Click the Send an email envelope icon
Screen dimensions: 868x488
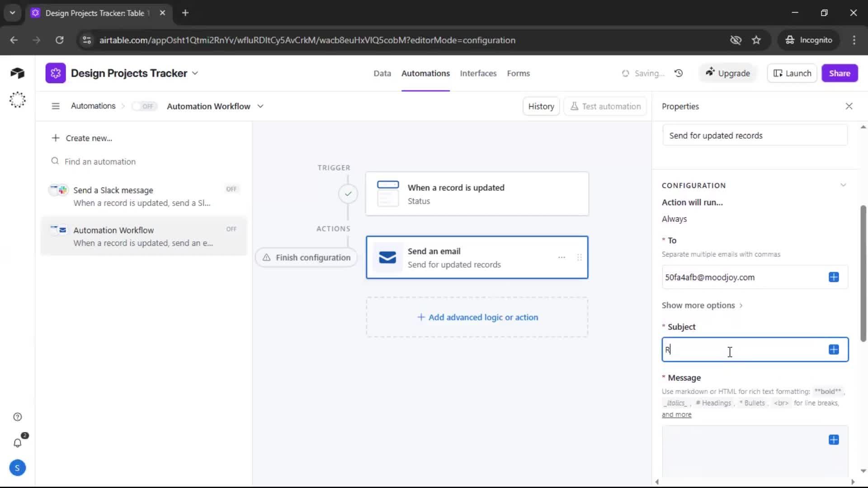pos(387,258)
